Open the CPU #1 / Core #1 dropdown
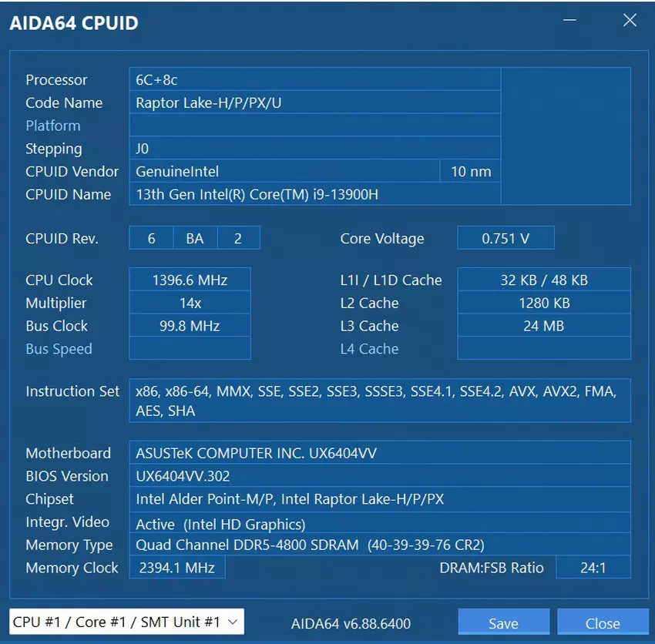The image size is (655, 644). 126,622
